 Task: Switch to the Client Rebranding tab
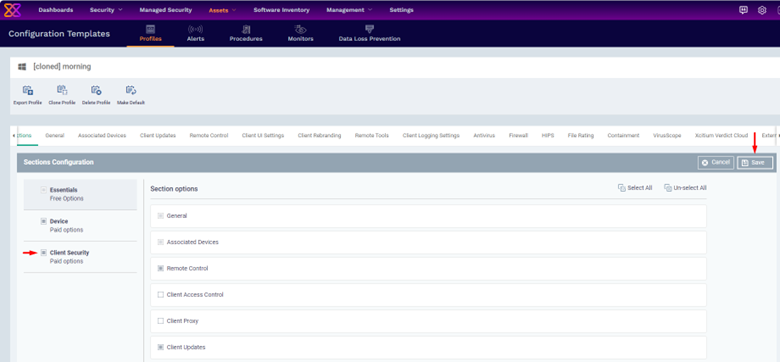(x=319, y=136)
